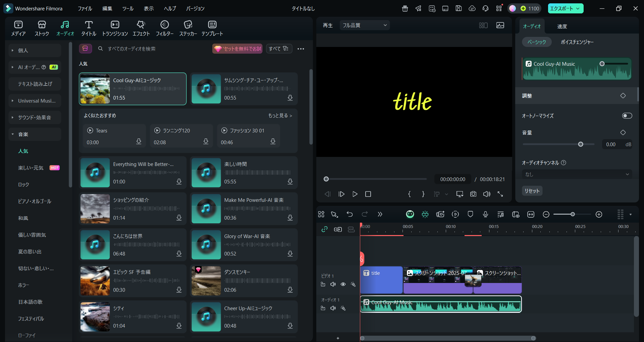Switch to the ボイスチェンジャー tab
Screen dimensions: 644x342
point(577,42)
